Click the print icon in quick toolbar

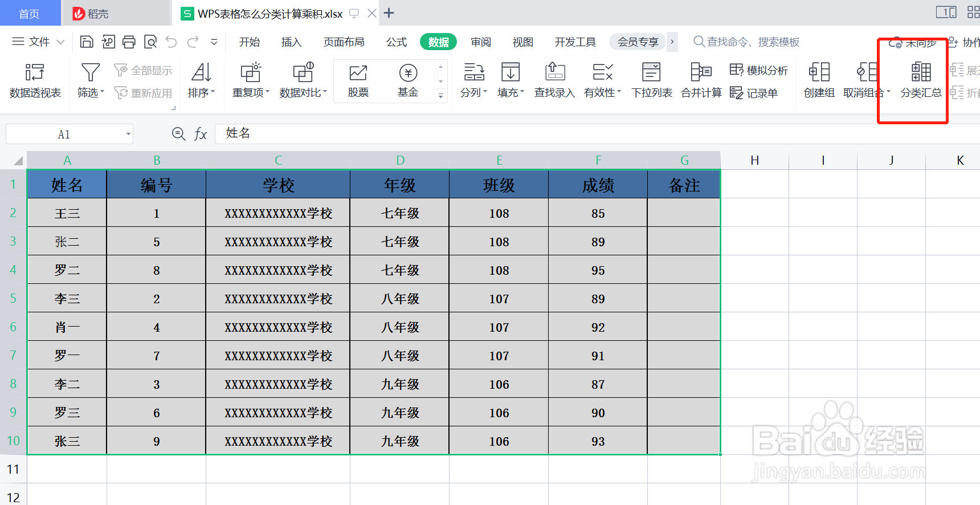[x=129, y=42]
